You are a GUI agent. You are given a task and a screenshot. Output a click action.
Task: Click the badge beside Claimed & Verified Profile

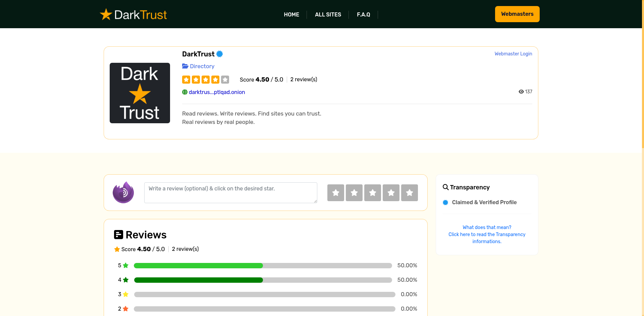tap(445, 202)
